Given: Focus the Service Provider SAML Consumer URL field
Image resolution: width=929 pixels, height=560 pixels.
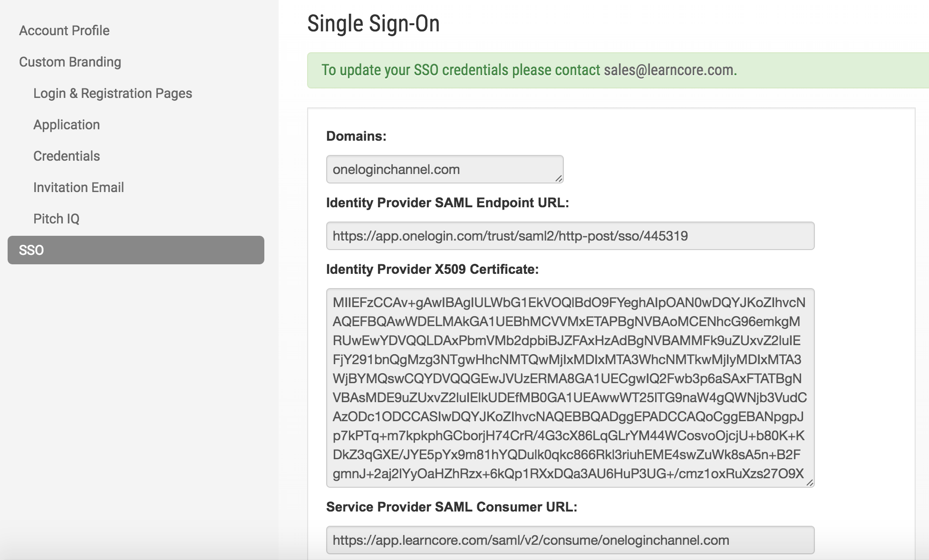Looking at the screenshot, I should [x=570, y=540].
